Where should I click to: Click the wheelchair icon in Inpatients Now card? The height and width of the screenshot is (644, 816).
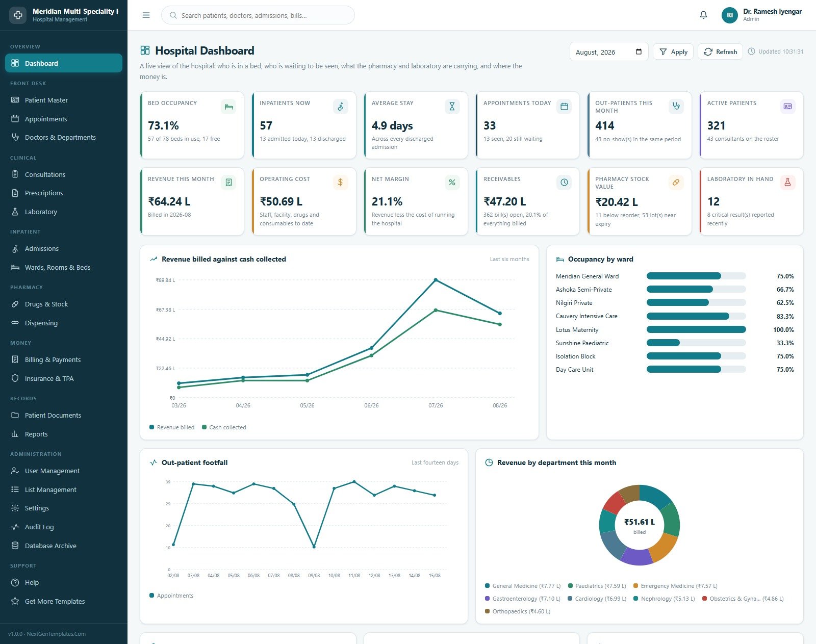(341, 107)
